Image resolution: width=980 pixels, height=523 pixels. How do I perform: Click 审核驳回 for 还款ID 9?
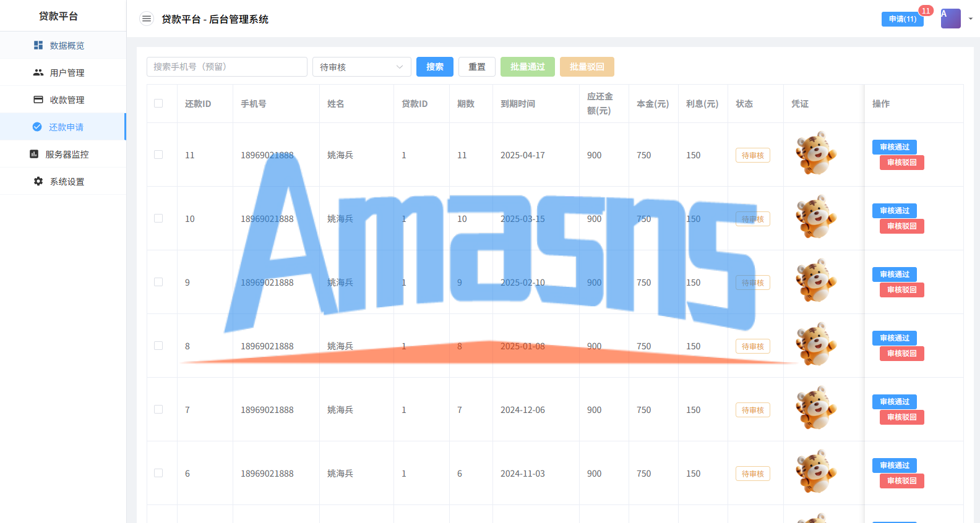pyautogui.click(x=902, y=290)
